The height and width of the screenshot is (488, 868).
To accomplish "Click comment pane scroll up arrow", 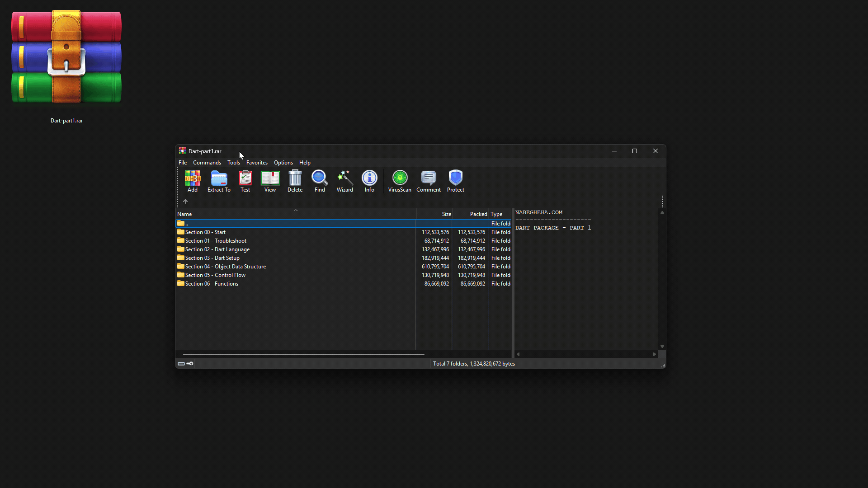I will click(662, 212).
